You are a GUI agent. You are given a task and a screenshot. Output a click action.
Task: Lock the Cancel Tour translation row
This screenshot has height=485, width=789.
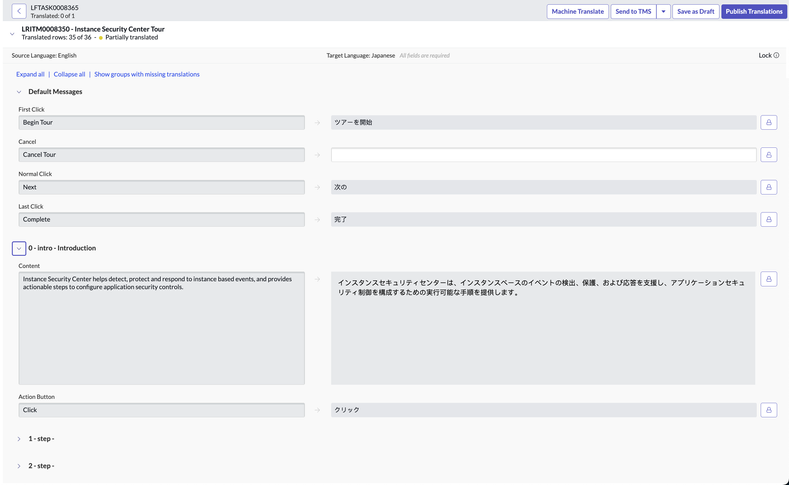coord(768,155)
